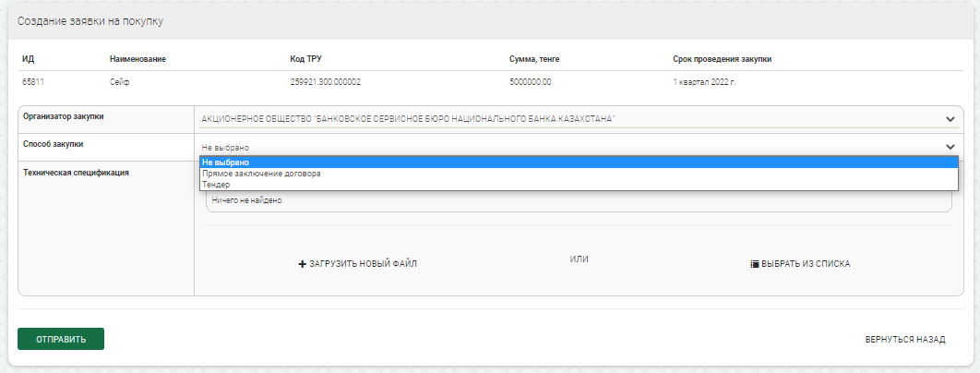Click the Код ТРУ column header
The width and height of the screenshot is (980, 373).
(x=305, y=59)
